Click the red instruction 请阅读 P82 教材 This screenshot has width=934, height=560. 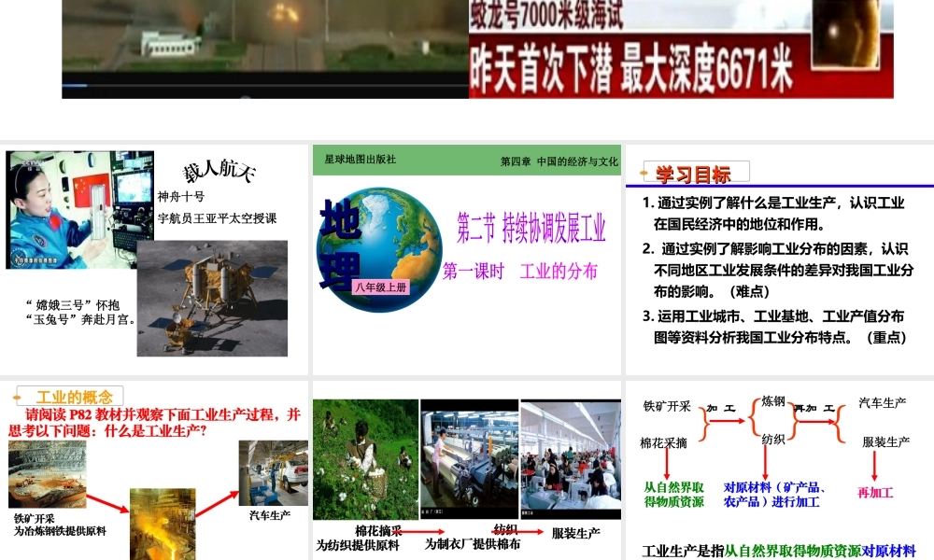tap(154, 423)
